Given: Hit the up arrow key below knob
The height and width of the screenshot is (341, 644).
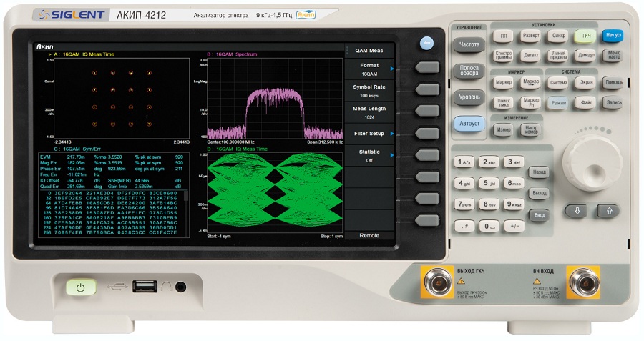Looking at the screenshot, I should point(609,211).
